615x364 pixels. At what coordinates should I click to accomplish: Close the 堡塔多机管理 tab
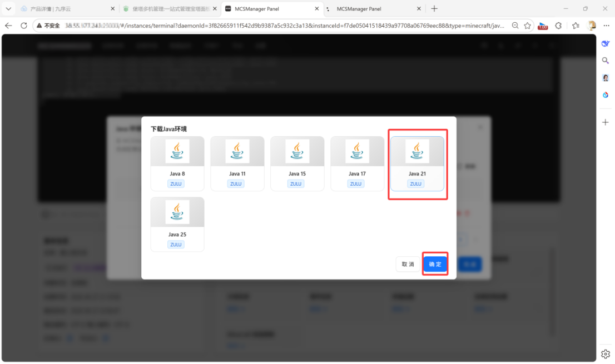215,9
